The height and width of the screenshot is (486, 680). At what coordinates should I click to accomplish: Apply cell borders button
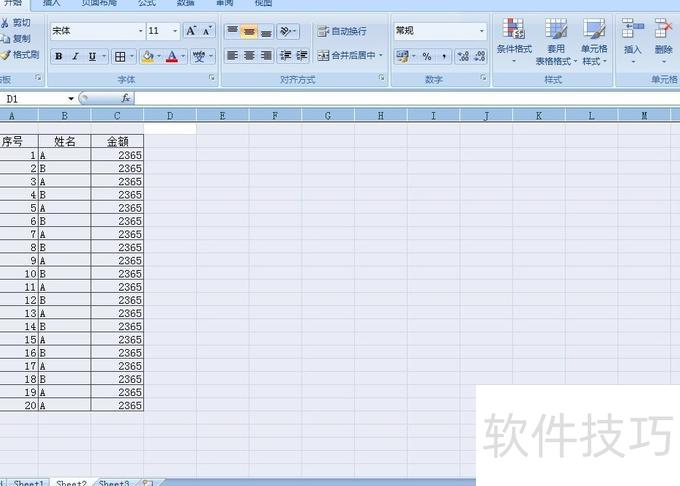click(120, 56)
